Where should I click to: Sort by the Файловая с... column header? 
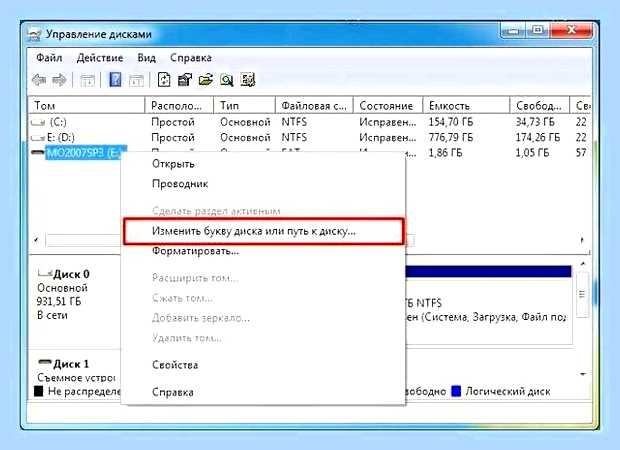(314, 106)
